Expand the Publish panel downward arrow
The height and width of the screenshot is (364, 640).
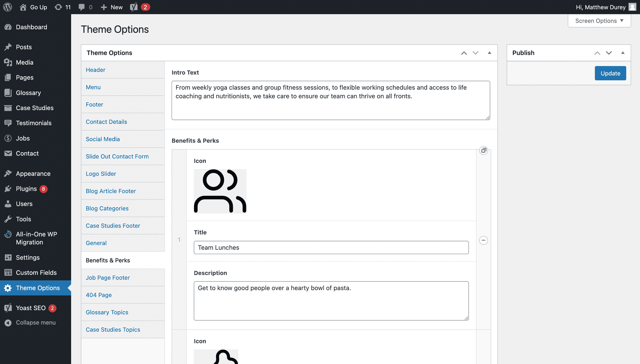(x=609, y=53)
